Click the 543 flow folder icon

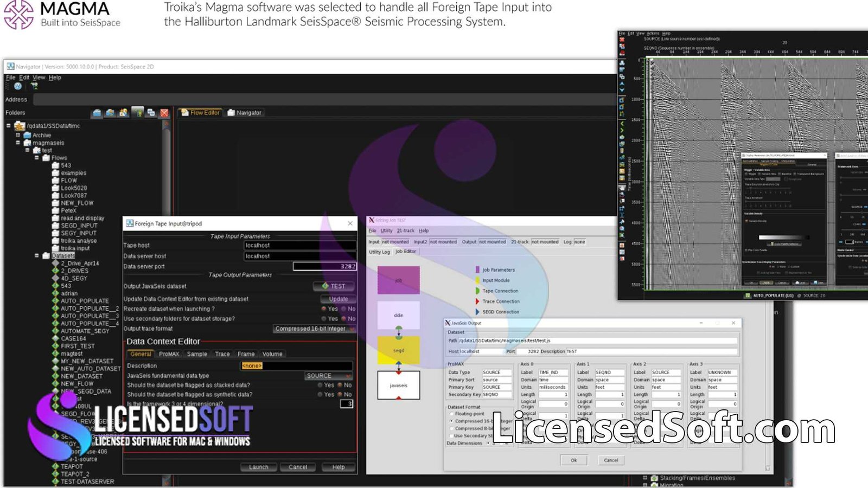(x=55, y=165)
